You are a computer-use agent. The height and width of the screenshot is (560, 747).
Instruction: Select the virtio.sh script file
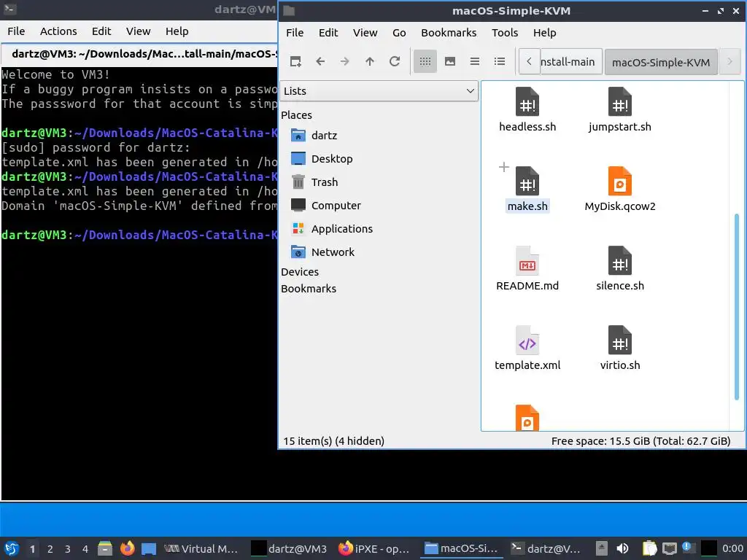(620, 349)
